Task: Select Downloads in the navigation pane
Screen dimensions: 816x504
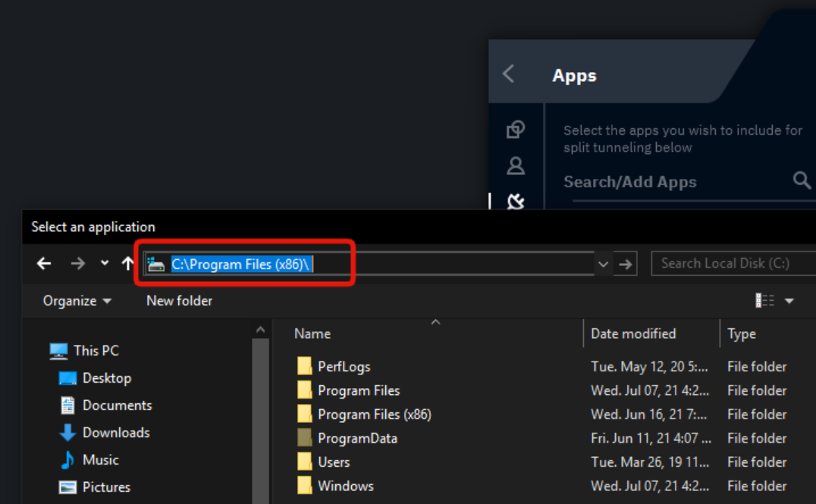Action: [115, 433]
